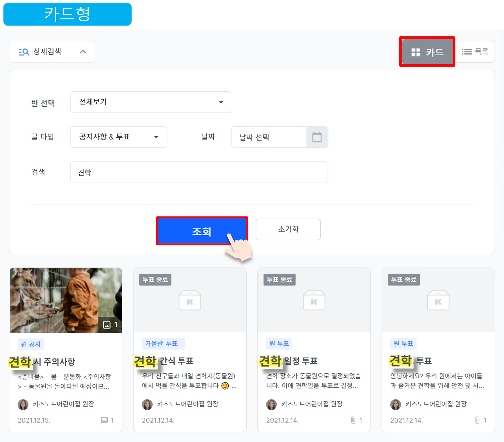Open the 견학 투표 card title
Screen dimensions: 504x442
pos(411,361)
